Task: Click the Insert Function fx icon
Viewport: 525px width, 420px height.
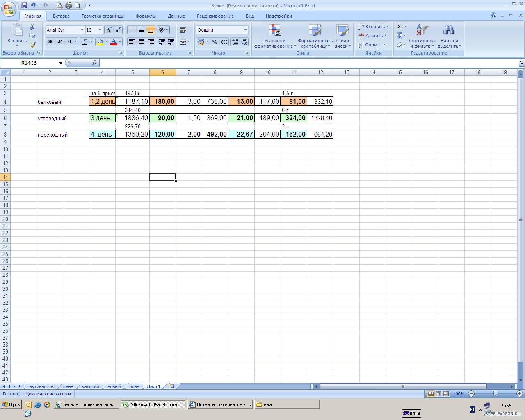Action: click(94, 63)
